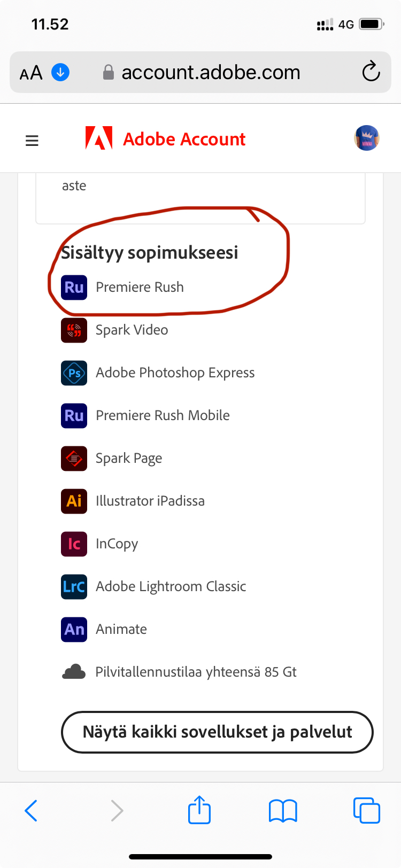Tap the account.adobe.com address field
401x868 pixels.
[211, 72]
